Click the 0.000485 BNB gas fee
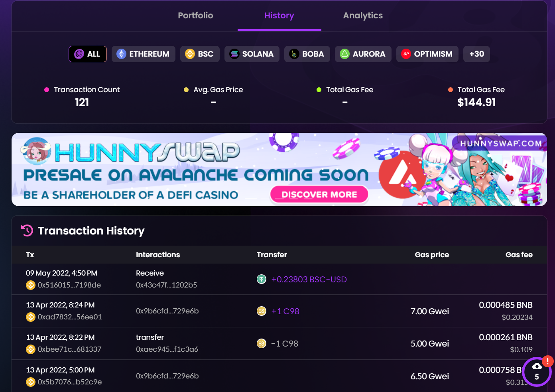Screen dimensions: 555x392 tap(506, 305)
